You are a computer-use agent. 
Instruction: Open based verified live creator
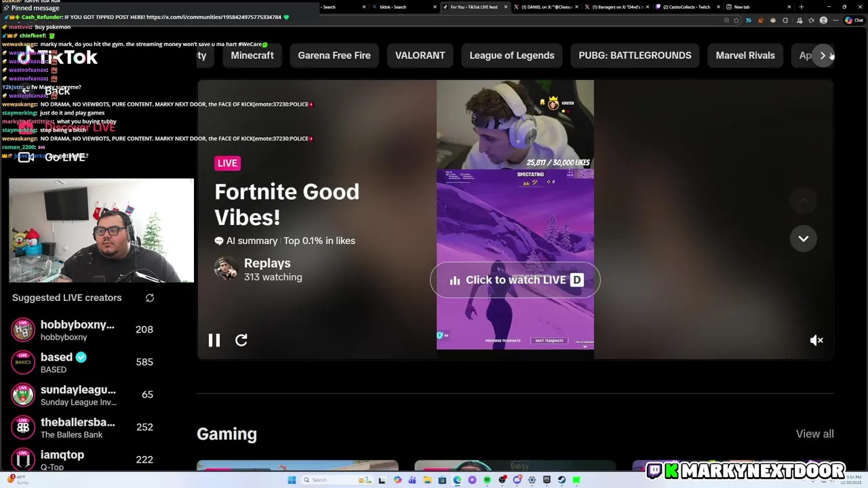[83, 363]
